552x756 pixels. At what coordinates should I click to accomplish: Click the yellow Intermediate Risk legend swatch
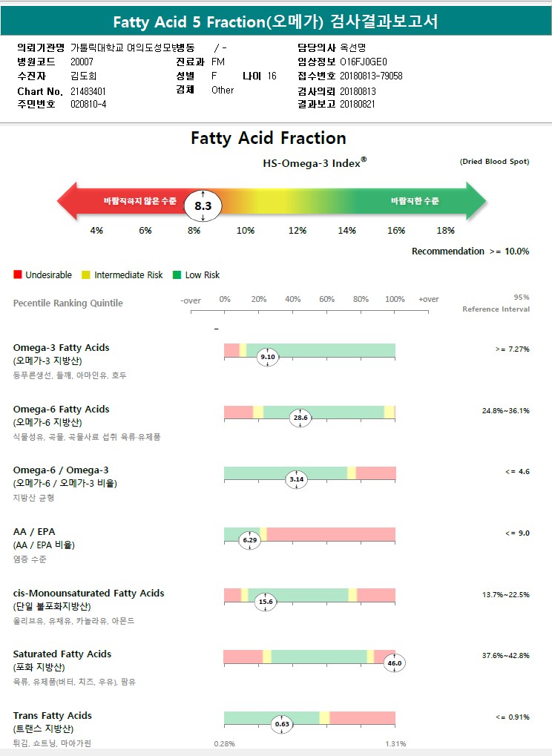86,275
